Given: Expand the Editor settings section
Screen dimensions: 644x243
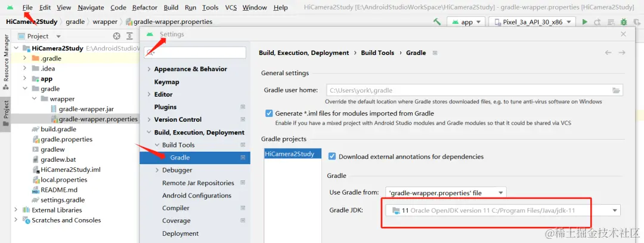Looking at the screenshot, I should point(148,94).
